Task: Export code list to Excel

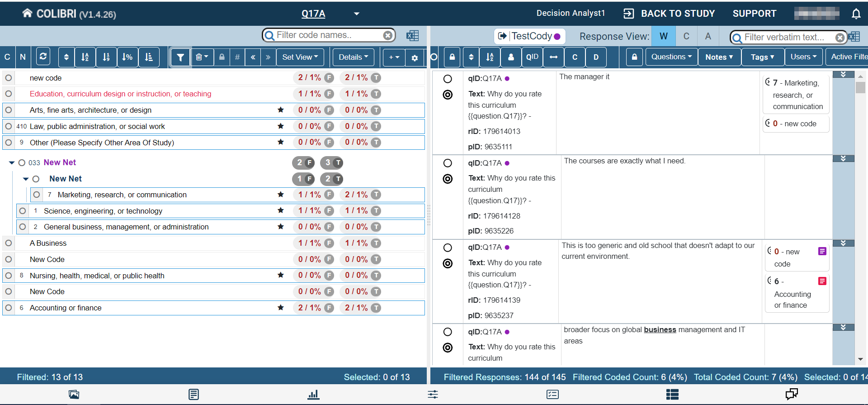Action: pyautogui.click(x=412, y=36)
